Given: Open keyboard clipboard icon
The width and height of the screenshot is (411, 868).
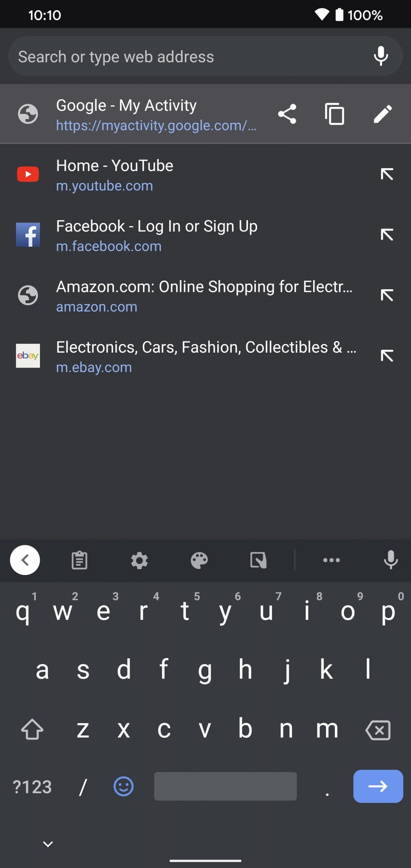Looking at the screenshot, I should 80,560.
